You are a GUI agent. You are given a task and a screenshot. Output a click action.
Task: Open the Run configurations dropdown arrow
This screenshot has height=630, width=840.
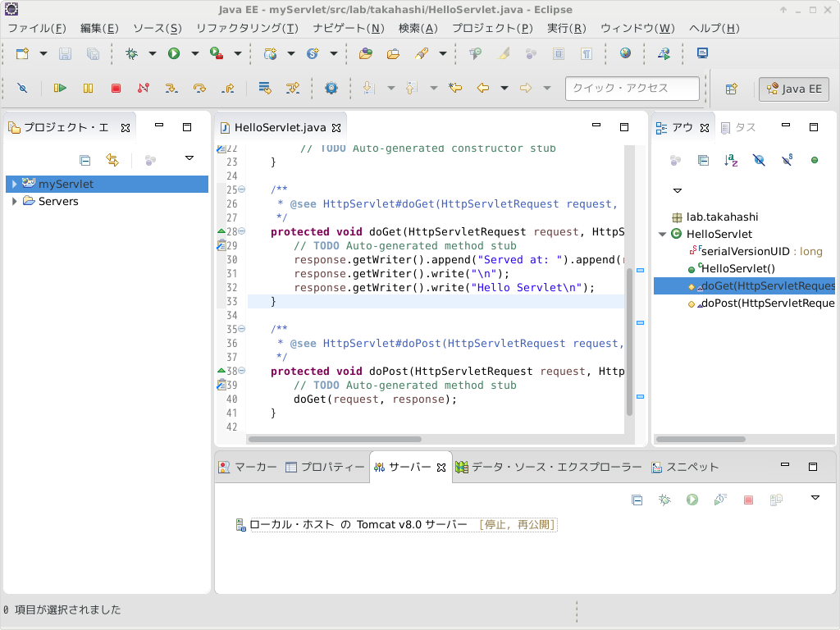click(x=195, y=53)
